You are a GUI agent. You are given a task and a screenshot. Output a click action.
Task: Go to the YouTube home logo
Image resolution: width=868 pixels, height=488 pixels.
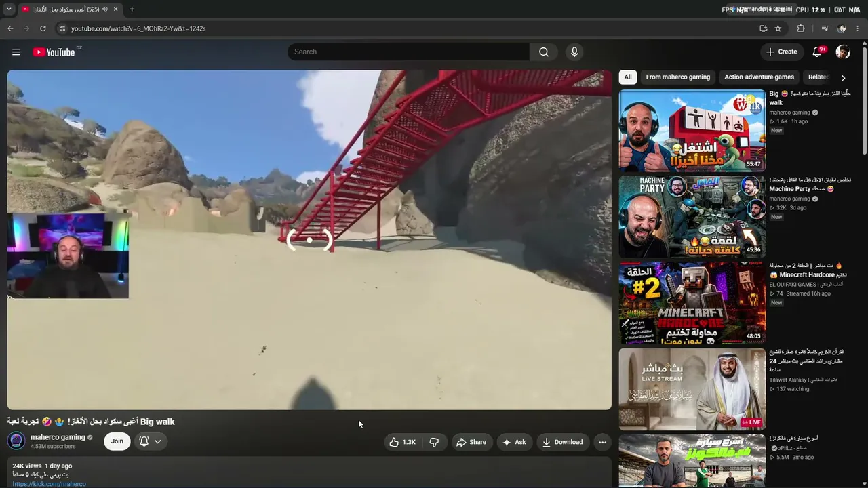pos(54,52)
